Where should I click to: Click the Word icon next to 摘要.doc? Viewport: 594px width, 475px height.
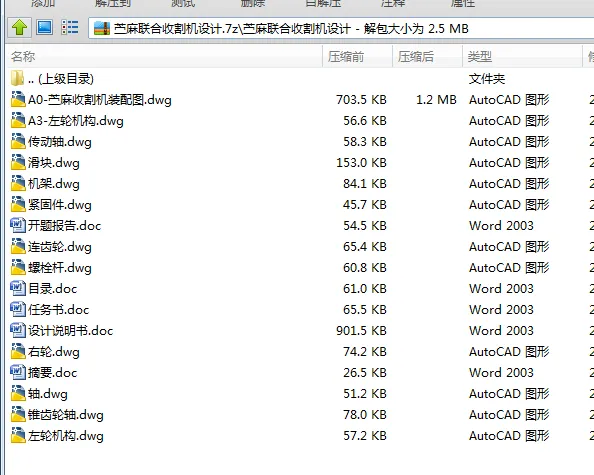[x=18, y=372]
